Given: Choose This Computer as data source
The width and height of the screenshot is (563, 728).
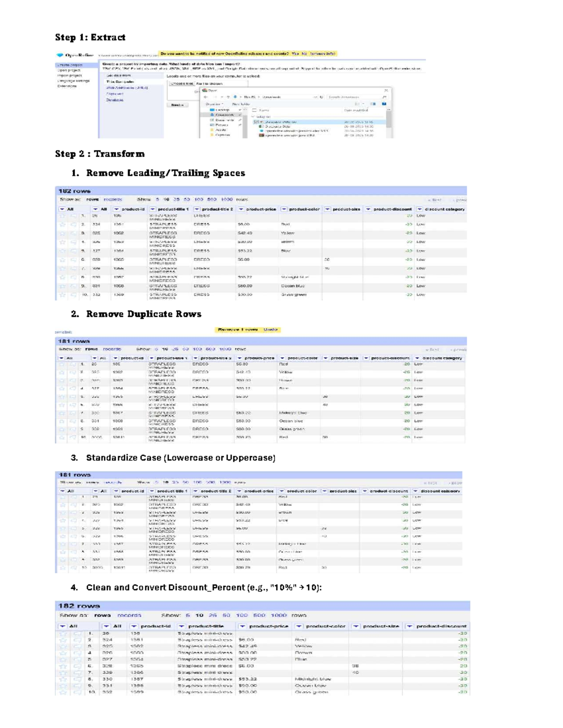Looking at the screenshot, I should (120, 82).
